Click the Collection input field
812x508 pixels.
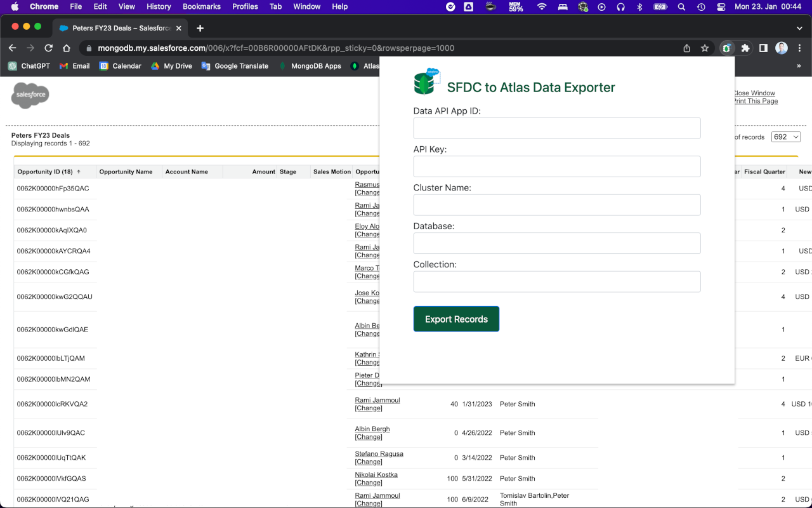click(x=557, y=282)
